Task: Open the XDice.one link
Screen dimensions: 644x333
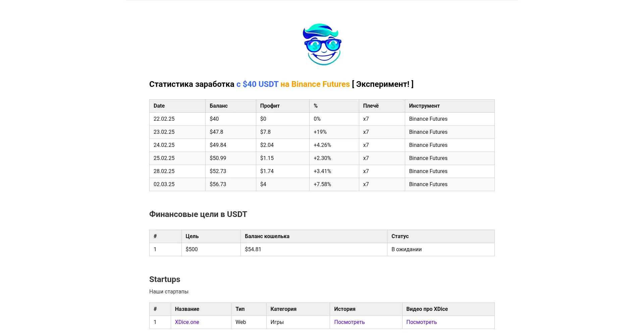Action: (187, 322)
